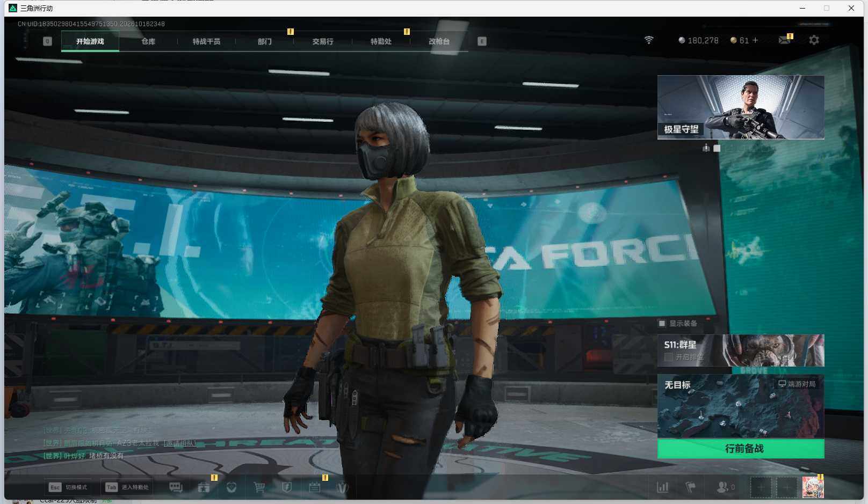Image resolution: width=868 pixels, height=504 pixels.
Task: Open the 特勤处 tab
Action: coord(381,41)
